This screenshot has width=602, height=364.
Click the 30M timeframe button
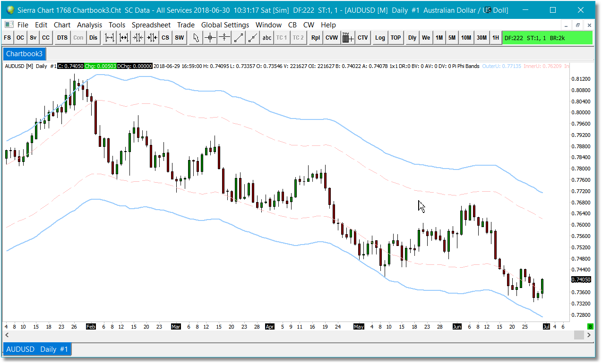coord(482,38)
